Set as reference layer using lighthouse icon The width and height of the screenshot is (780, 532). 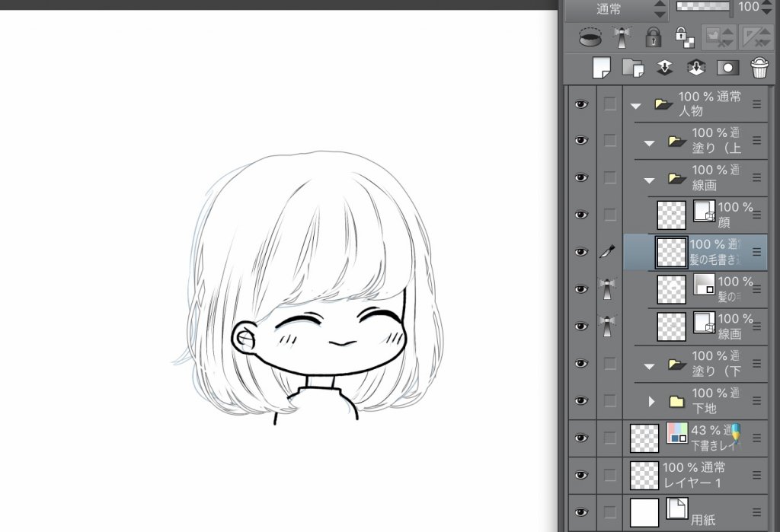pos(622,36)
